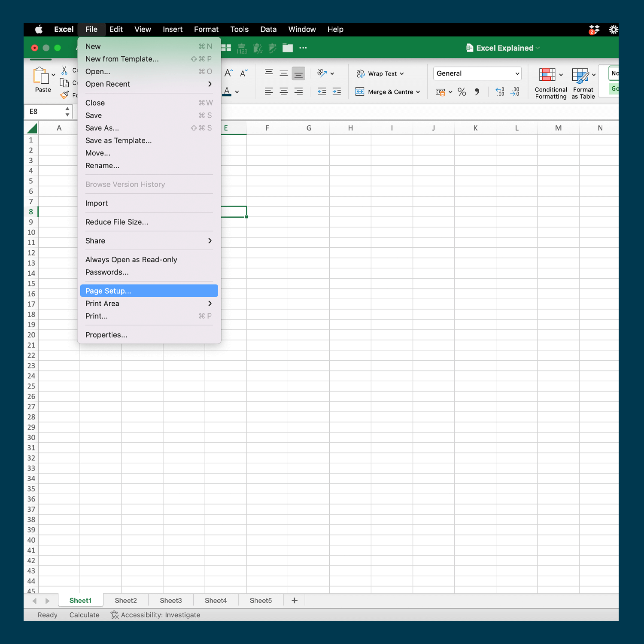Click the Select All triangle corner
This screenshot has height=644, width=644.
(x=32, y=128)
